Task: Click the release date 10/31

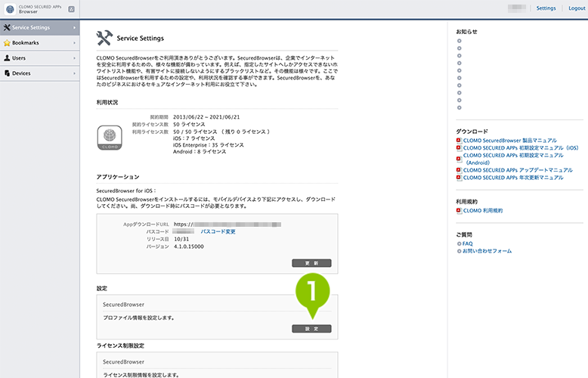Action: 181,239
